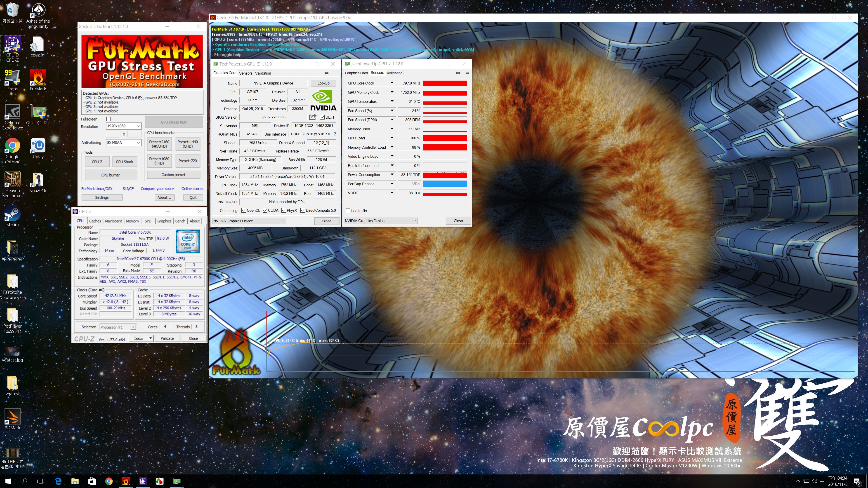Open the Windows Start menu
Image resolution: width=868 pixels, height=488 pixels.
[x=8, y=481]
